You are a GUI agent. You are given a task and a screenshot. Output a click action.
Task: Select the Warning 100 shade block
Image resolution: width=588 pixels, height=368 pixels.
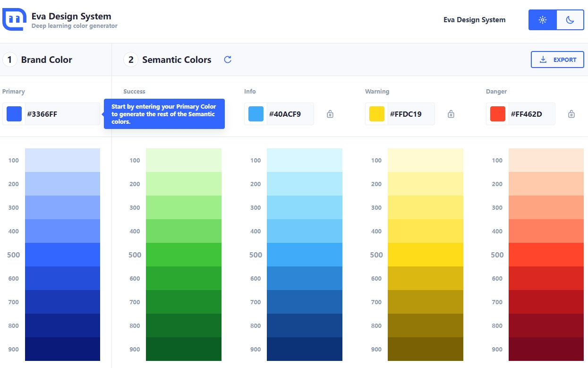pos(426,160)
